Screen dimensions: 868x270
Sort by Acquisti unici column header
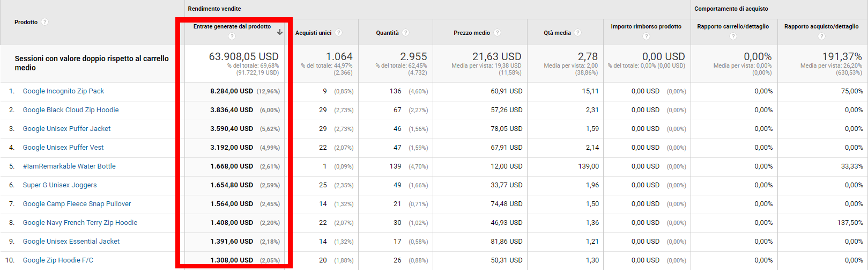(313, 33)
